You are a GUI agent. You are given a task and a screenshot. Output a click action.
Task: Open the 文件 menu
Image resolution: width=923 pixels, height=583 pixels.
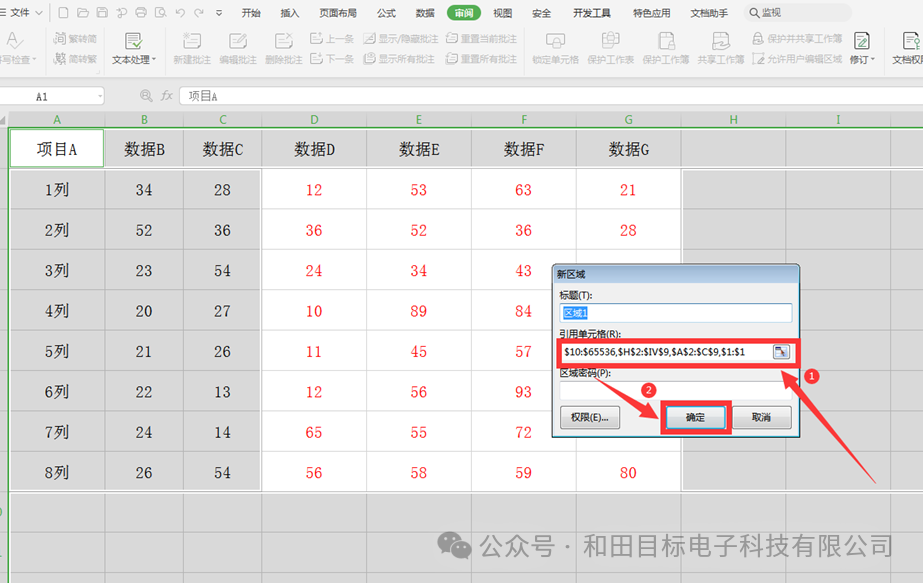21,12
